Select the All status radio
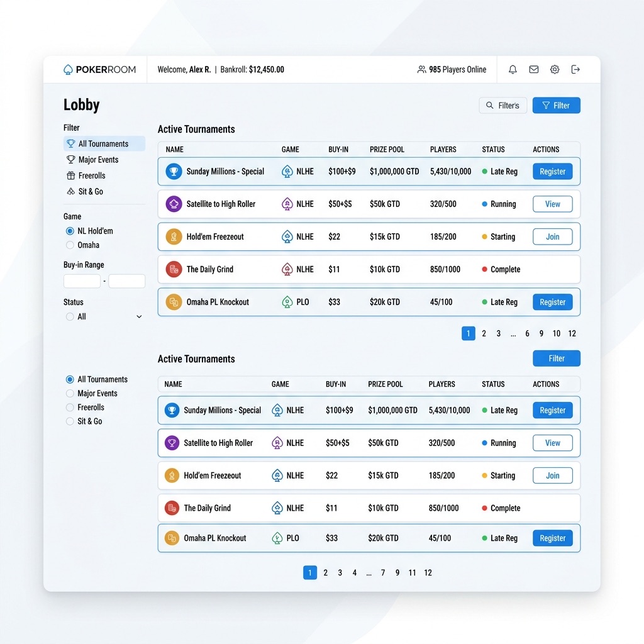This screenshot has width=644, height=644. [70, 317]
